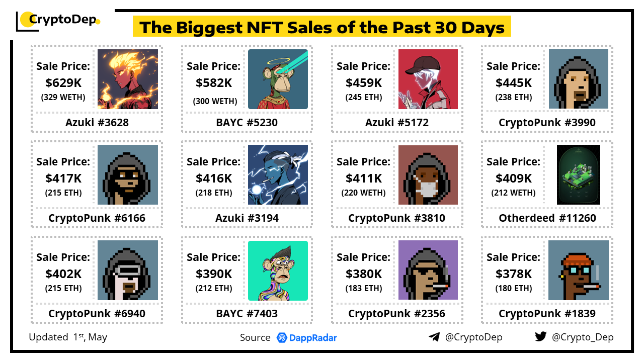The image size is (644, 362).
Task: Select the $629K sale price text
Action: pyautogui.click(x=63, y=82)
